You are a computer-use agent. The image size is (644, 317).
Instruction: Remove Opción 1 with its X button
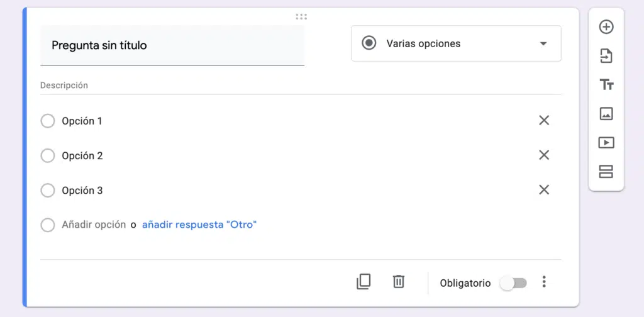(x=544, y=120)
